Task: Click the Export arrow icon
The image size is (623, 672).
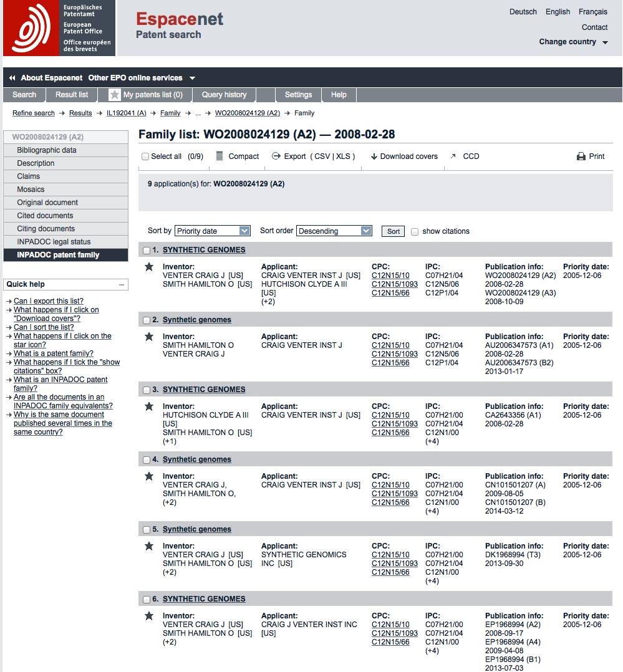Action: [276, 156]
